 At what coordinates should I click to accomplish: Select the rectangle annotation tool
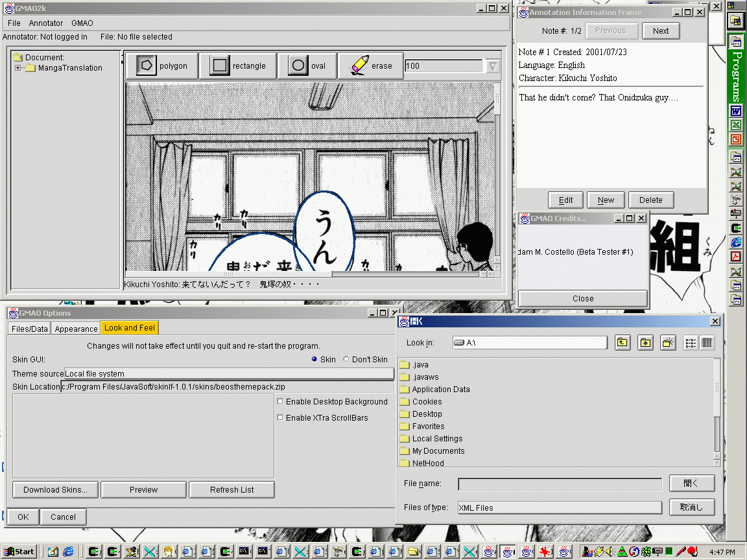click(x=238, y=65)
